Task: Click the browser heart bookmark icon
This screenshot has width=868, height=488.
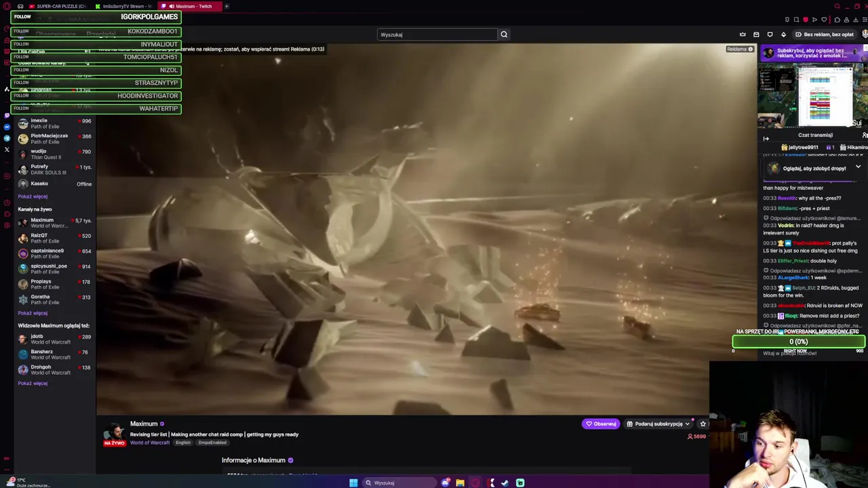Action: pos(824,20)
